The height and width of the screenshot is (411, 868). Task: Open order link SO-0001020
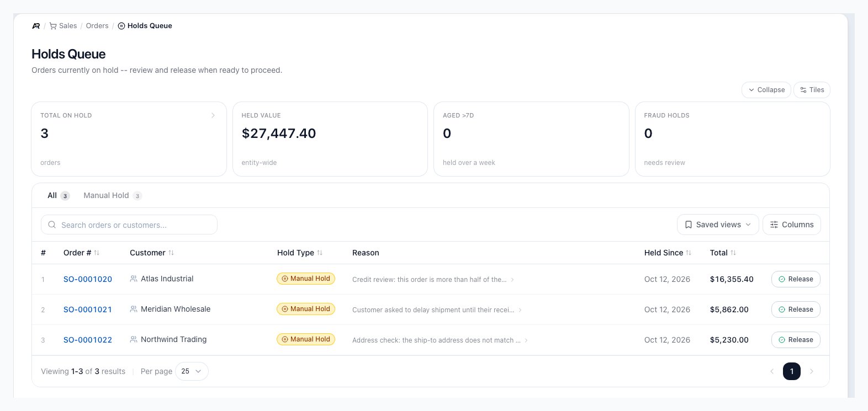[x=88, y=279]
